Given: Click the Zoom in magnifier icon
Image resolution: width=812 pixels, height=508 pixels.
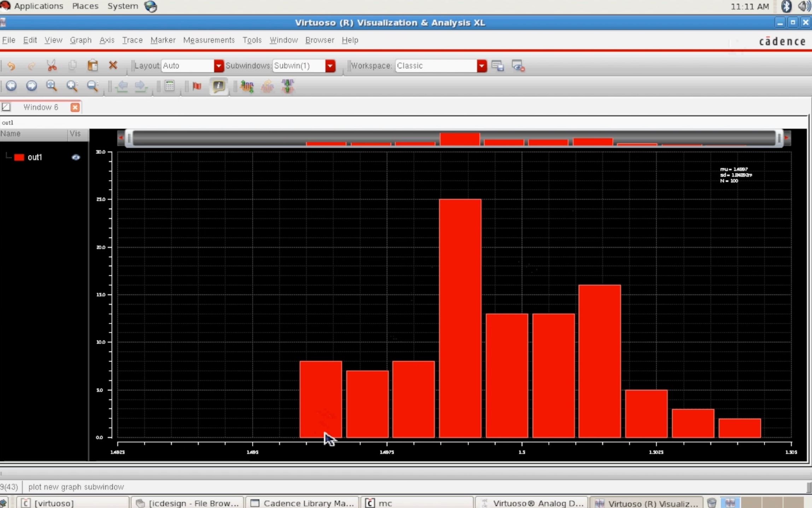Looking at the screenshot, I should click(72, 86).
